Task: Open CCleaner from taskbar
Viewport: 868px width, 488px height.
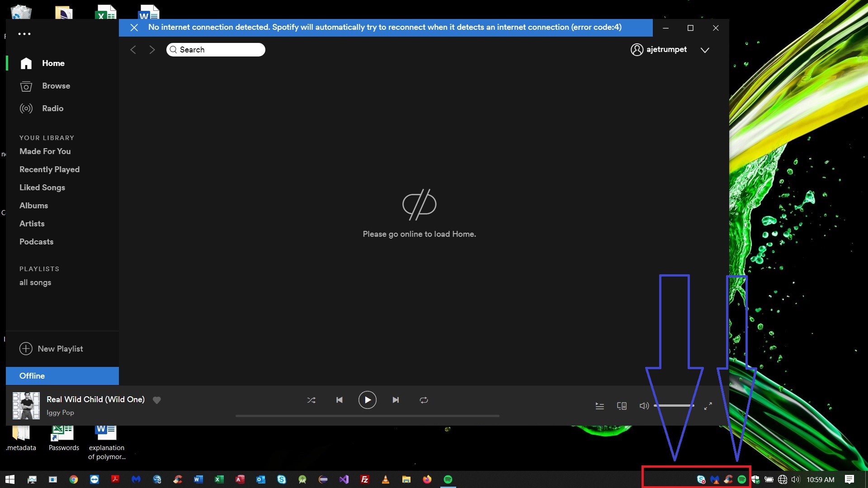Action: (x=178, y=479)
